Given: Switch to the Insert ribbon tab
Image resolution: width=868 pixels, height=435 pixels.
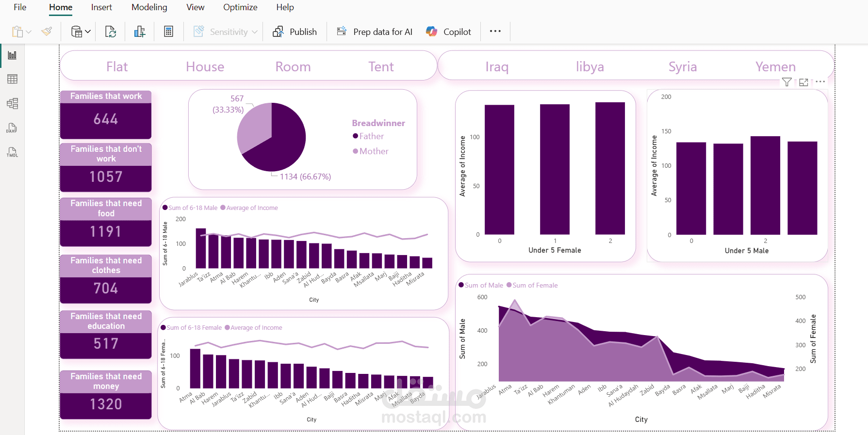Looking at the screenshot, I should point(101,7).
